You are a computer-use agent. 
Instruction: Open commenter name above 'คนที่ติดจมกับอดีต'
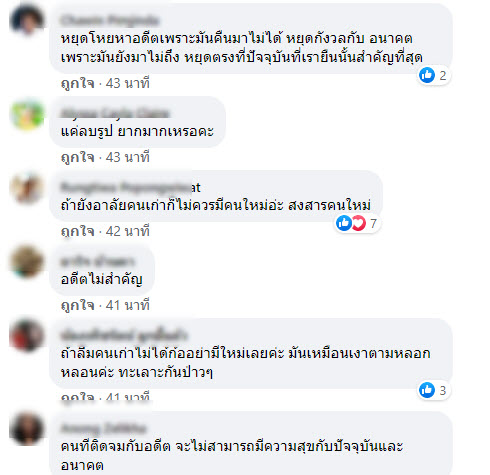point(103,428)
